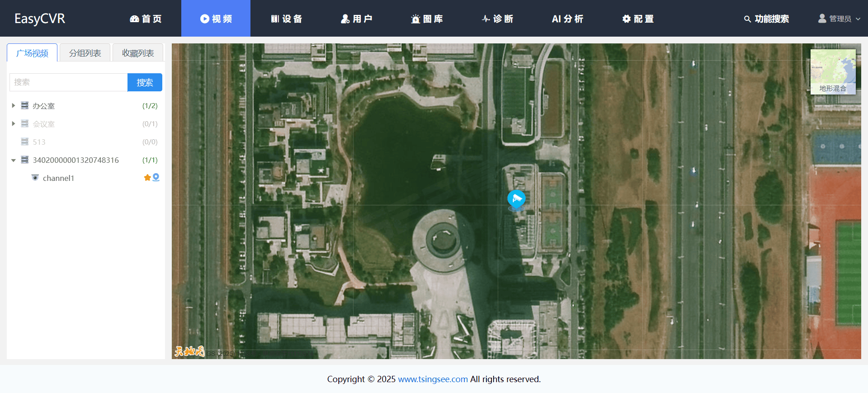Collapse the 34020000001320748316 device node
Image resolution: width=868 pixels, height=393 pixels.
(14, 160)
